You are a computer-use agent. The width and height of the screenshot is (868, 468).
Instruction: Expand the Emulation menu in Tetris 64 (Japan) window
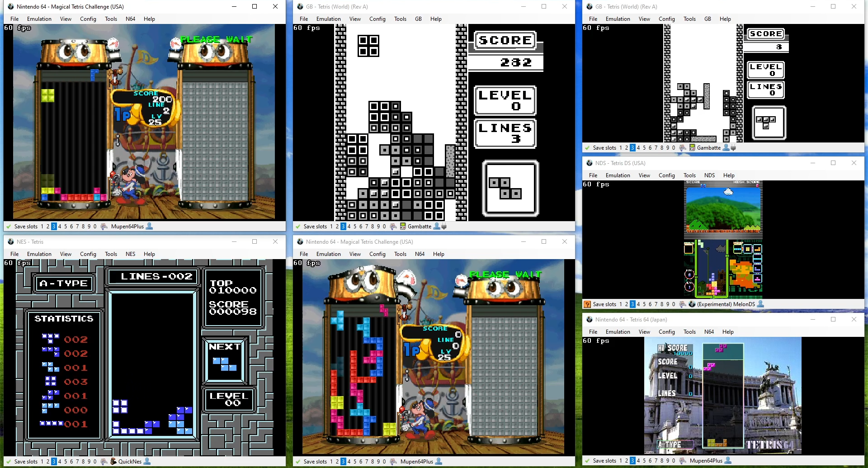tap(618, 332)
